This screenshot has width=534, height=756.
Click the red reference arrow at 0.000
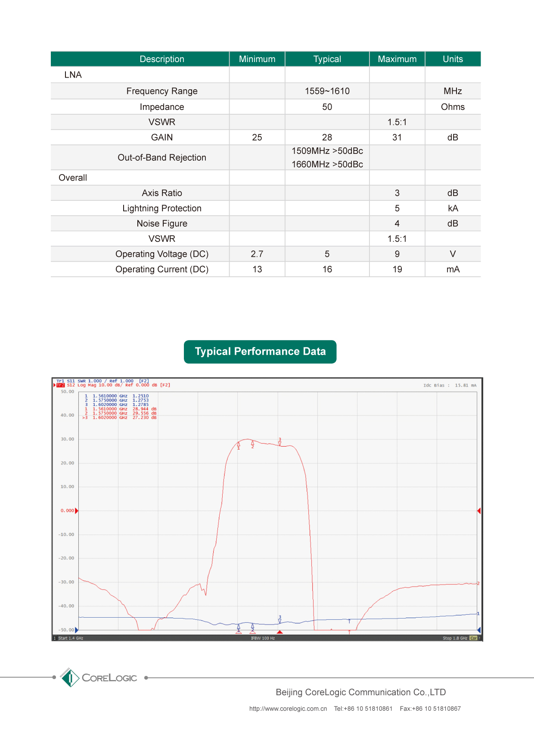point(77,511)
